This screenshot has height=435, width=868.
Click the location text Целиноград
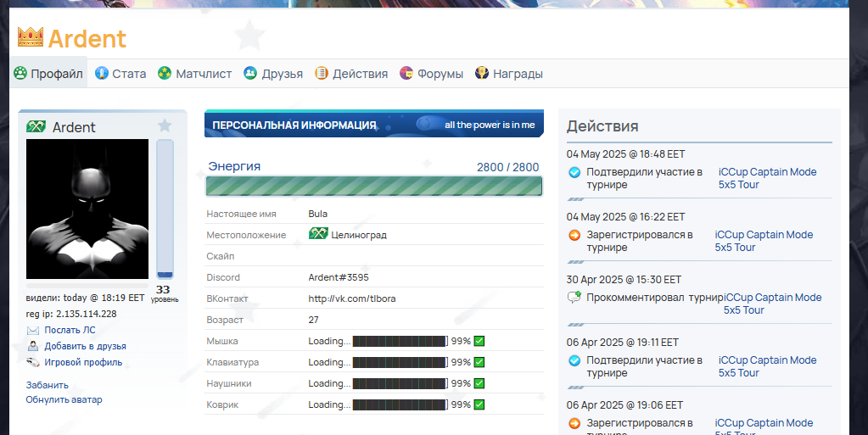[359, 235]
